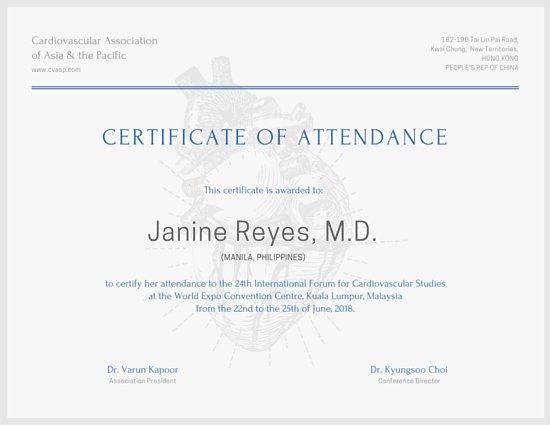Screen dimensions: 550x425
Task: Click the Cardiovascular Association organization name
Action: (x=95, y=41)
